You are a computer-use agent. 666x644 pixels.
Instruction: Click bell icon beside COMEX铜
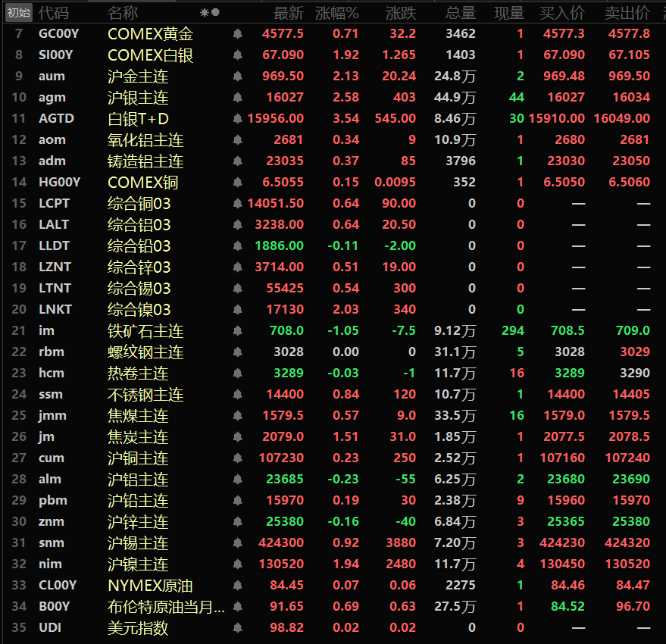click(x=237, y=183)
